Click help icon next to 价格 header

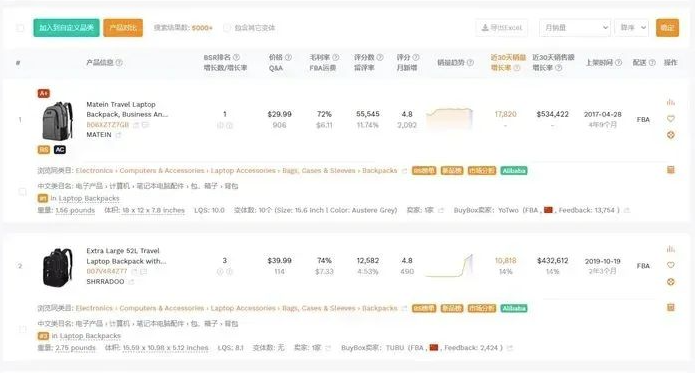pyautogui.click(x=288, y=57)
